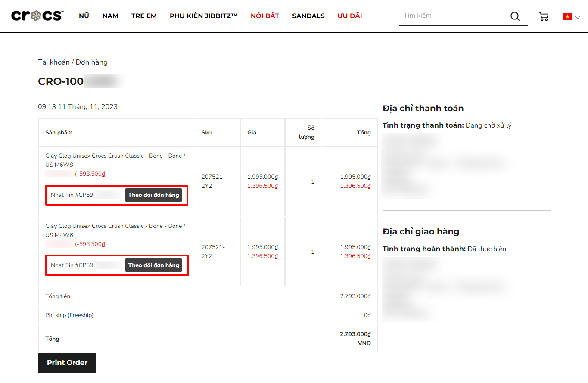Viewport: 588px width, 383px height.
Task: Click the Vietnam flag icon
Action: coord(567,16)
